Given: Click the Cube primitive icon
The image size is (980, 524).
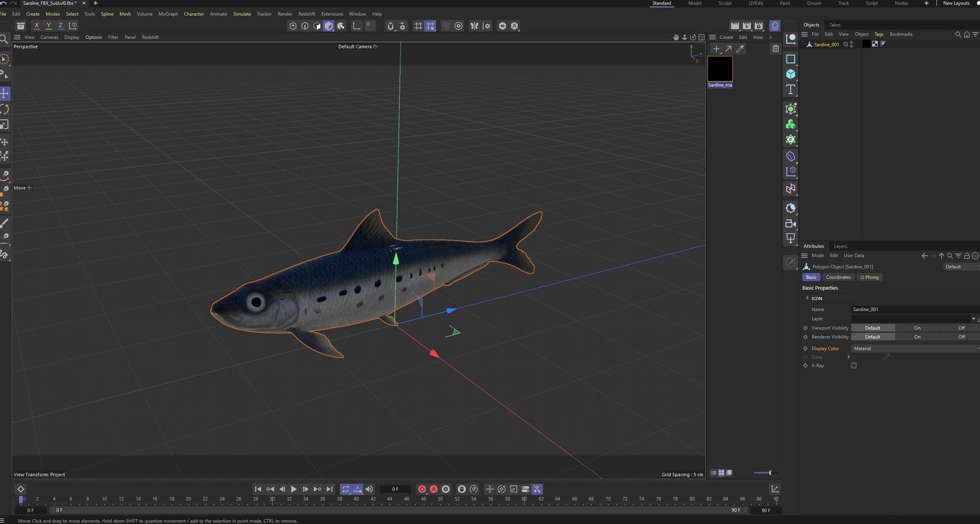Looking at the screenshot, I should point(791,74).
